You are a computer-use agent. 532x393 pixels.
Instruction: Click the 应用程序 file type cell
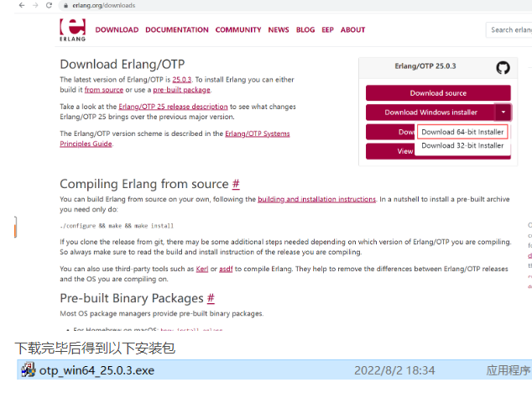coord(508,370)
